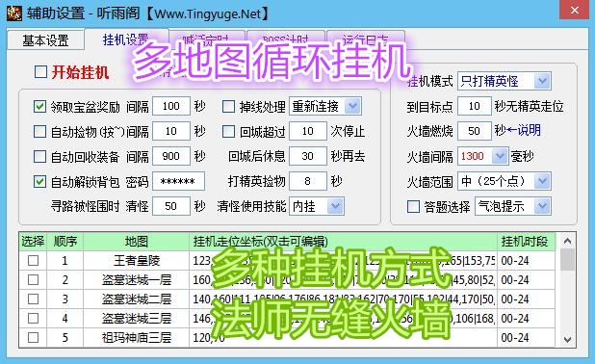The width and height of the screenshot is (595, 364).
Task: Enable the 开始挂机 checkbox
Action: click(40, 71)
